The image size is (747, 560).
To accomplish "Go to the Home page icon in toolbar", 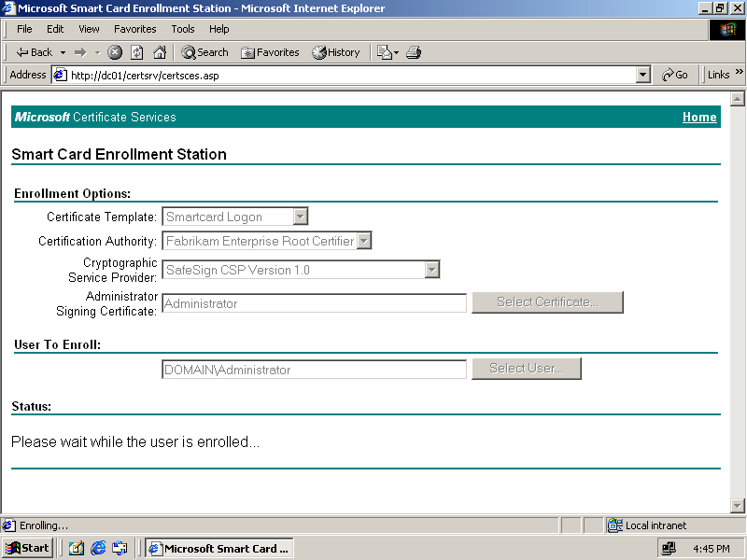I will 160,52.
